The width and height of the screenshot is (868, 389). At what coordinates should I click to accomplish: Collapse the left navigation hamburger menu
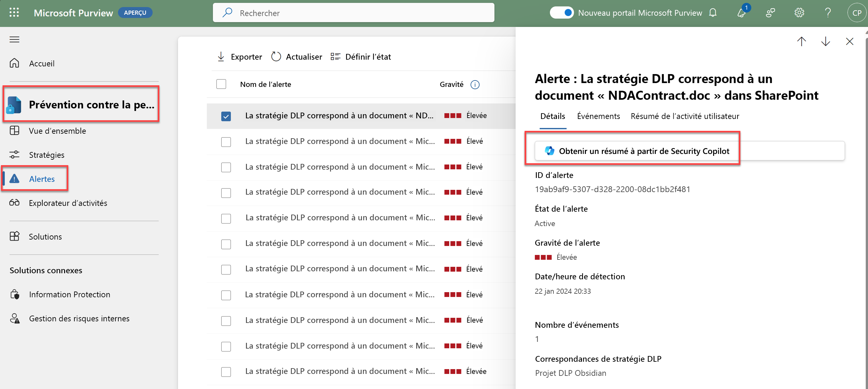[14, 39]
